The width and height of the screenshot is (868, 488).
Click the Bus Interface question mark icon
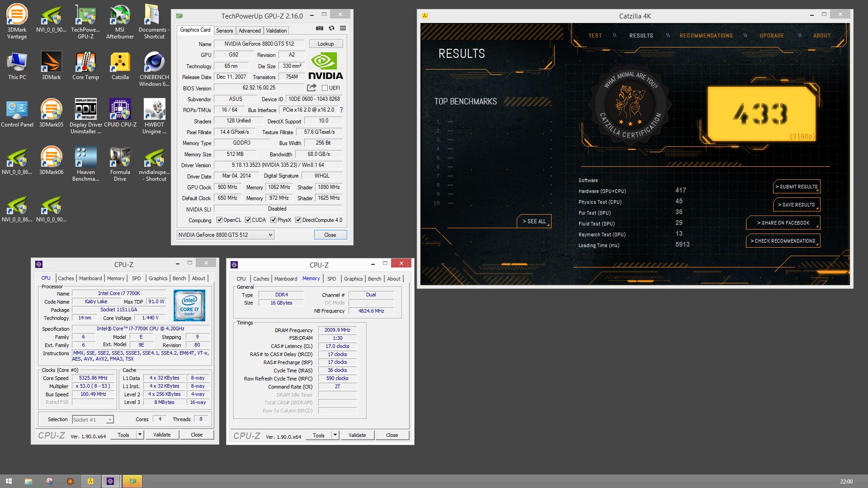pyautogui.click(x=341, y=110)
